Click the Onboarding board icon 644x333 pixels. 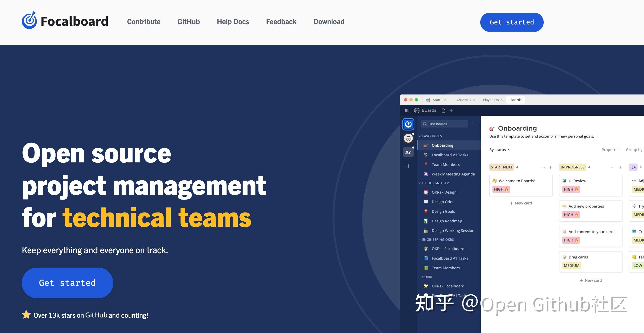[425, 145]
